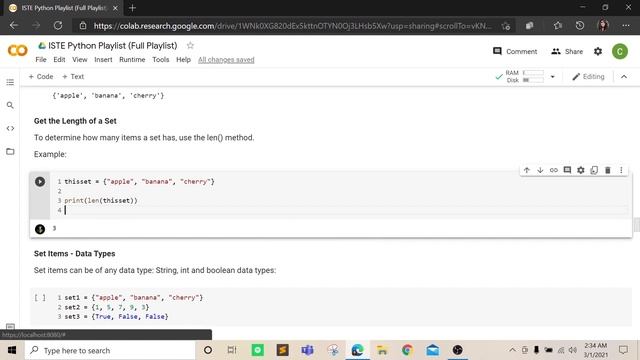The width and height of the screenshot is (640, 360).
Task: Click the vertical scrollbar handle
Action: pyautogui.click(x=636, y=225)
